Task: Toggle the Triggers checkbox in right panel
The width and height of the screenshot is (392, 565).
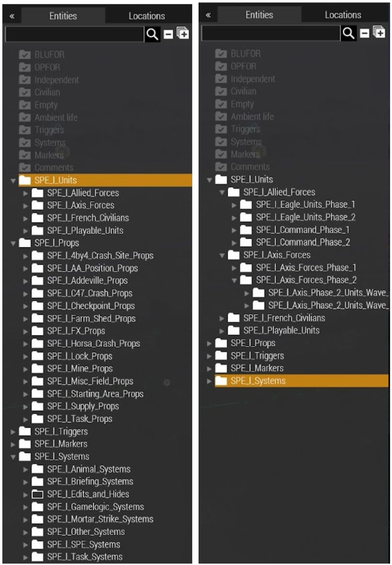Action: [221, 129]
